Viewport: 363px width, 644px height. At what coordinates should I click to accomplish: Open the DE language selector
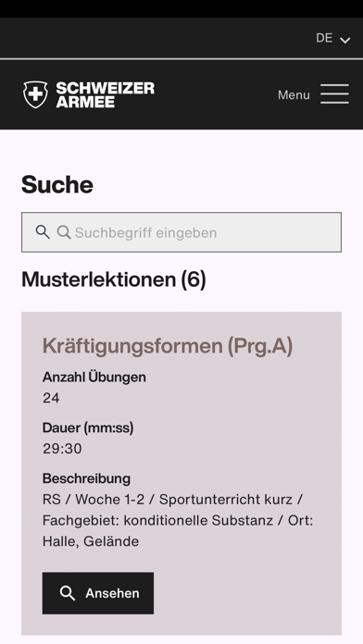[x=332, y=38]
